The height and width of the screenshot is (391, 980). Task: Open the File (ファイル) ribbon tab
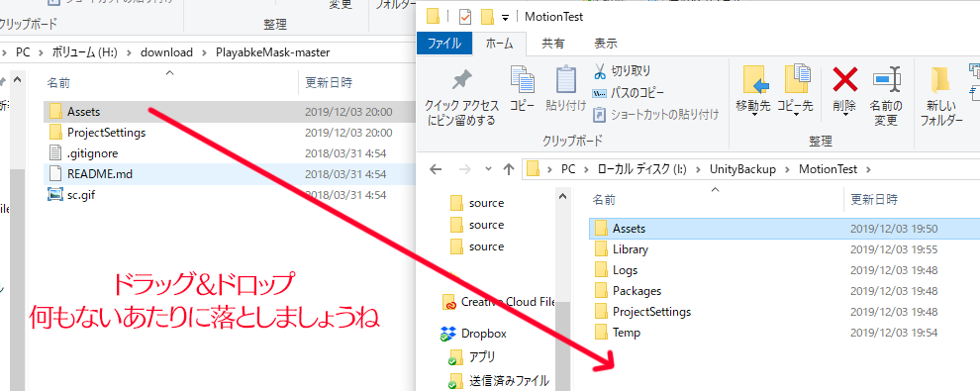pyautogui.click(x=443, y=44)
